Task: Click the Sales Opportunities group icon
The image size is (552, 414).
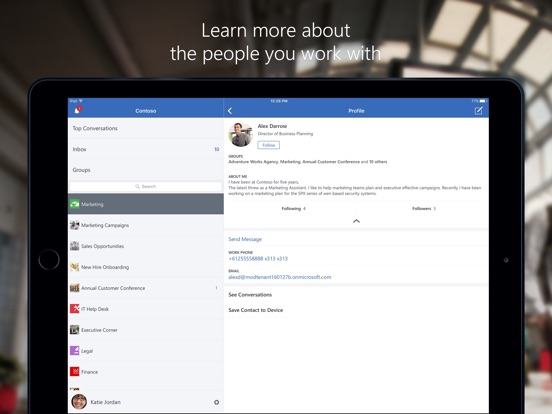Action: (x=75, y=246)
